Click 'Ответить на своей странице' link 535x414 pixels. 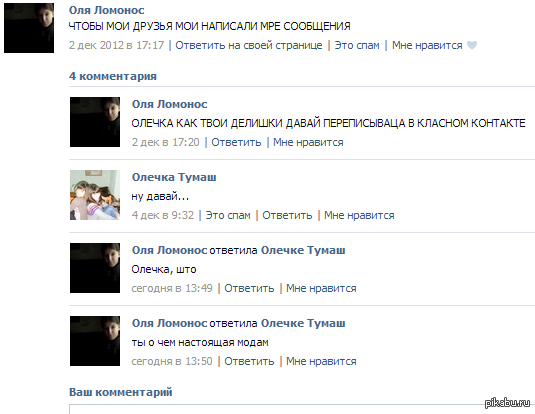[x=249, y=45]
